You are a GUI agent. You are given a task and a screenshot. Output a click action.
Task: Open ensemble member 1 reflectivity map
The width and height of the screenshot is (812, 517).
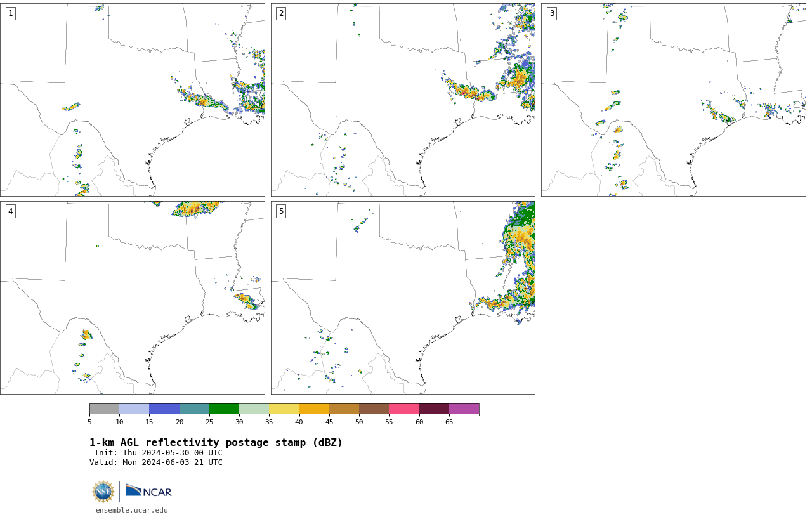click(x=133, y=100)
